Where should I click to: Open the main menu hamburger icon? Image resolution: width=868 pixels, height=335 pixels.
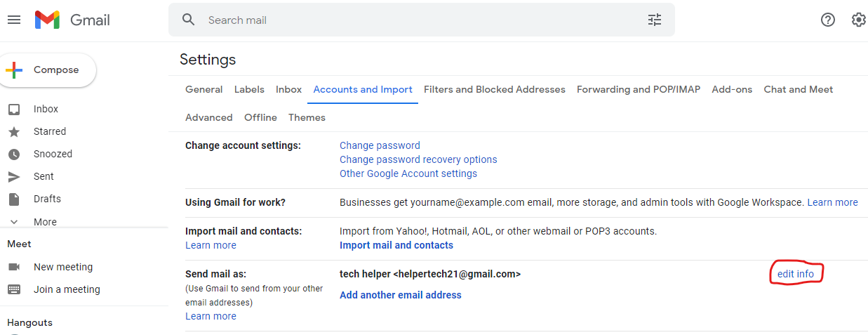click(x=13, y=20)
